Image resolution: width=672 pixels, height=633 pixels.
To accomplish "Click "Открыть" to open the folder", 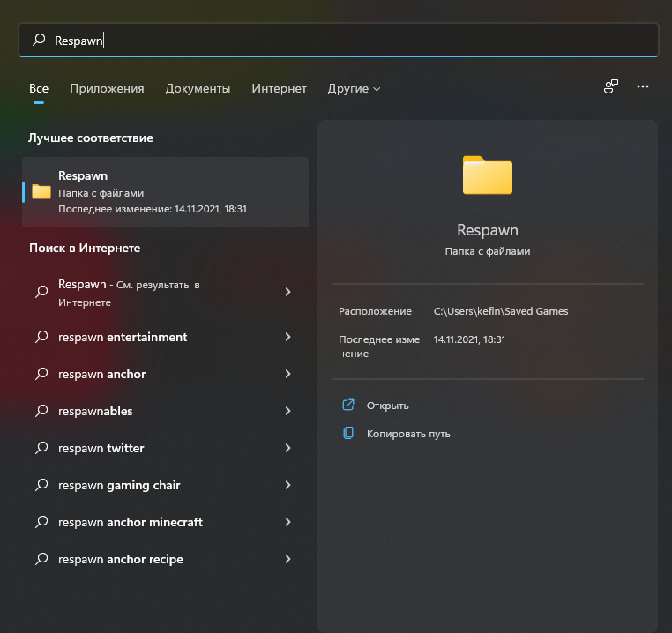I will coord(388,406).
